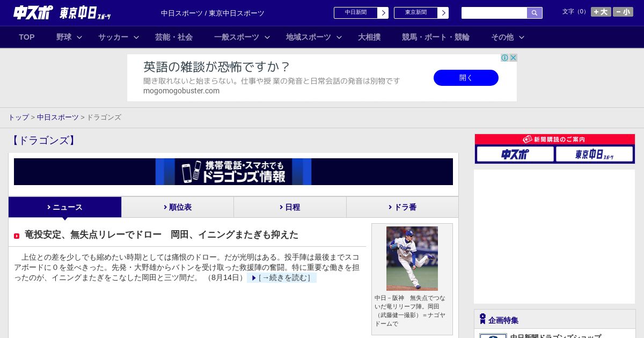Click the mogomogobuster.com ad URL
644x338 pixels.
181,91
